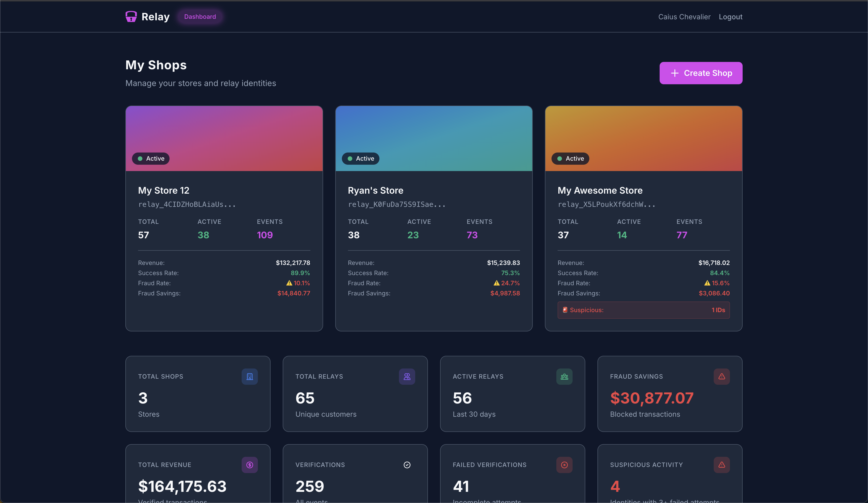Click the Suspicious Activity triangle icon
Image resolution: width=868 pixels, height=503 pixels.
point(722,465)
